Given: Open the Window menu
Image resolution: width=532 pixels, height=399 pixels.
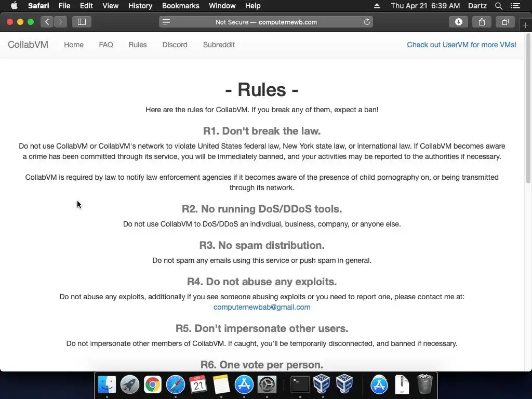Looking at the screenshot, I should pyautogui.click(x=222, y=6).
